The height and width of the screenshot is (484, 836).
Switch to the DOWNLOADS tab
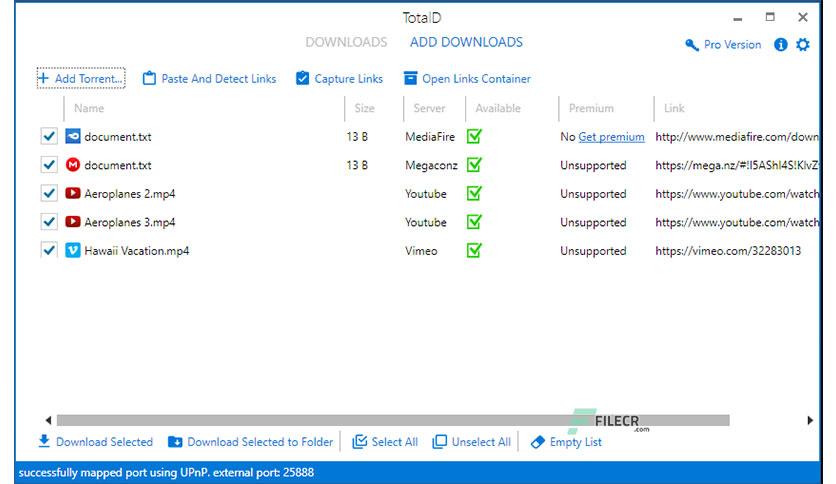[346, 42]
